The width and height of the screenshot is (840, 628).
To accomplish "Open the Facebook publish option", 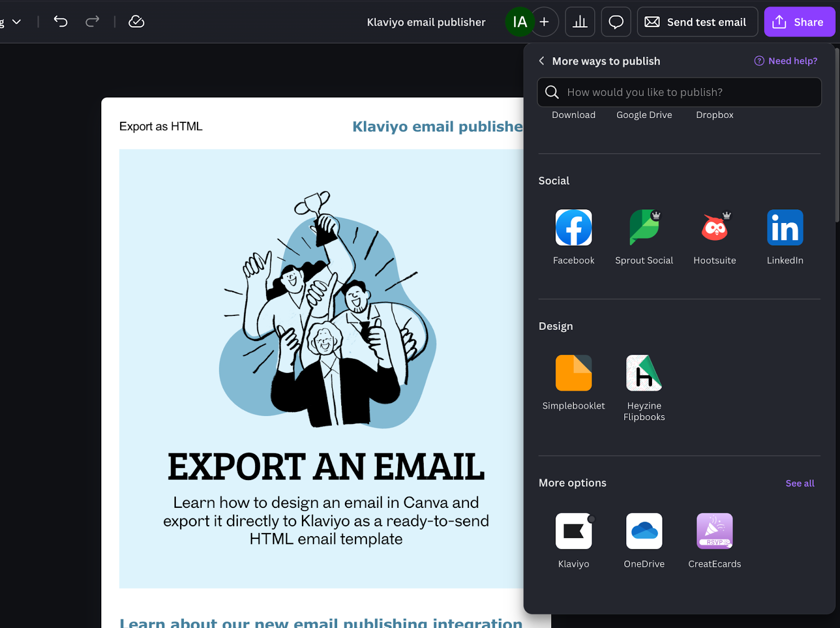I will [573, 228].
